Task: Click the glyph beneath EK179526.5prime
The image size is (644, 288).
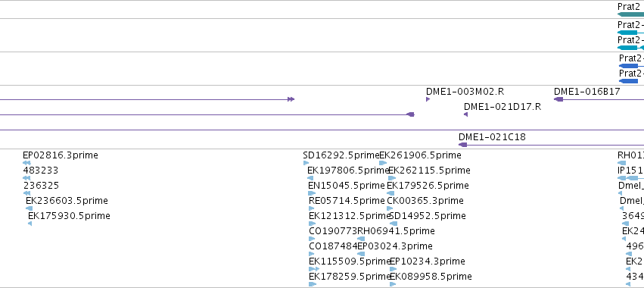Action: tap(390, 193)
